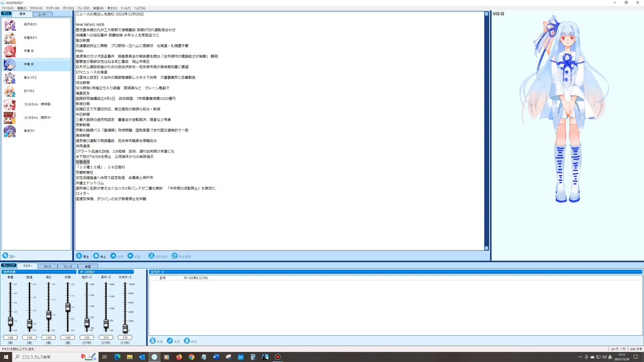Switch to the マスター tuning tab
644x362 pixels.
[x=27, y=266]
